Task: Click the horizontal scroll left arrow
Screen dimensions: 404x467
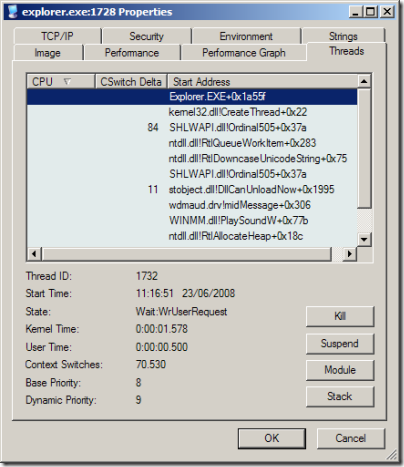Action: point(34,254)
